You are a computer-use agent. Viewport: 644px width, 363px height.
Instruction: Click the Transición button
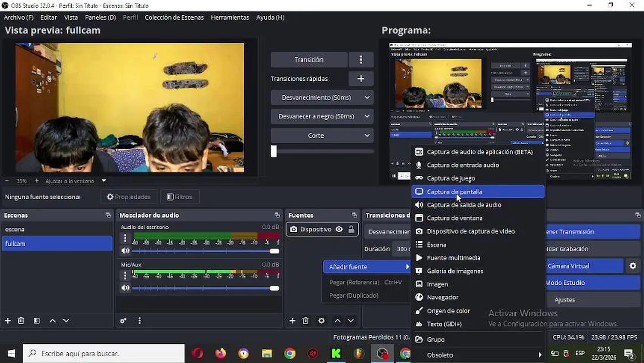pyautogui.click(x=309, y=59)
